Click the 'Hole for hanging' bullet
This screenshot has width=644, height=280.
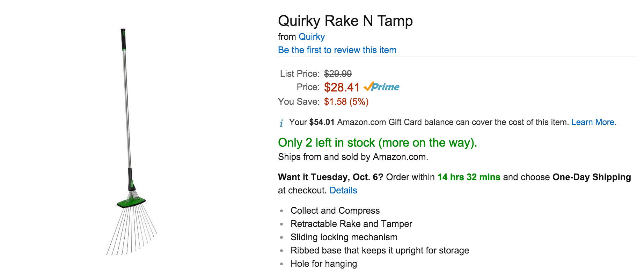[323, 264]
